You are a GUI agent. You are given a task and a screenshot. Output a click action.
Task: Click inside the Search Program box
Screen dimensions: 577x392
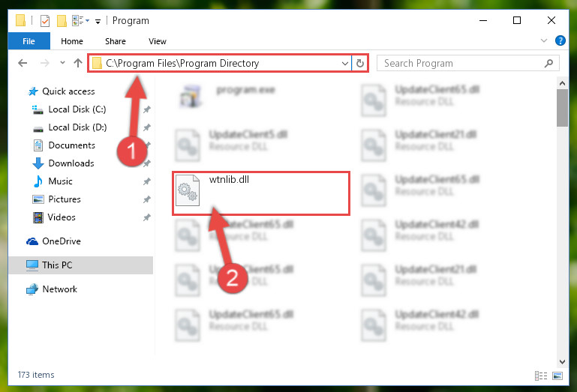[467, 63]
